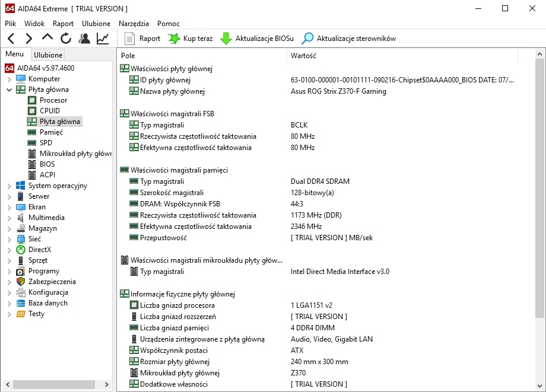Expand the DirectX node
The height and width of the screenshot is (392, 546).
click(x=9, y=250)
